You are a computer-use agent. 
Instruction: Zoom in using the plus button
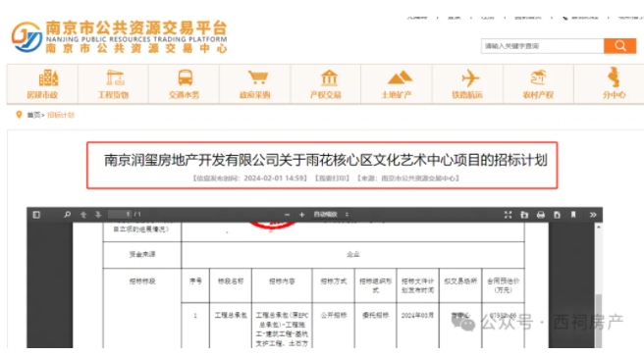[x=302, y=215]
